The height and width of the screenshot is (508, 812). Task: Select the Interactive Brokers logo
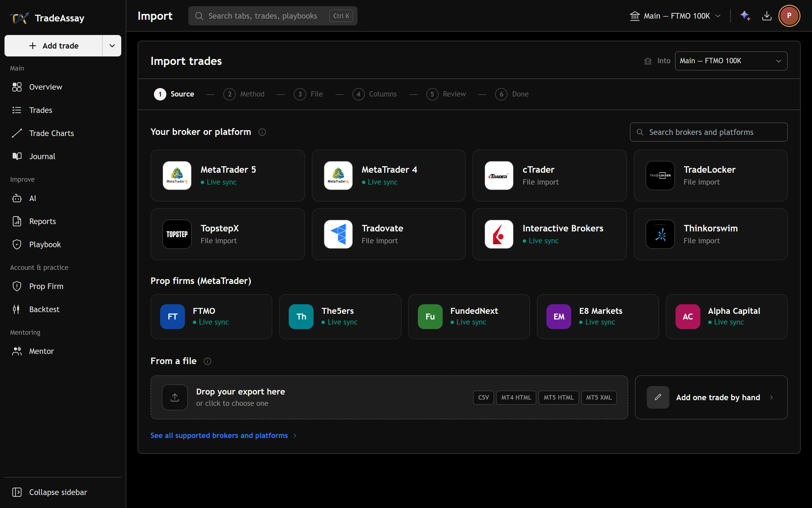pyautogui.click(x=499, y=234)
